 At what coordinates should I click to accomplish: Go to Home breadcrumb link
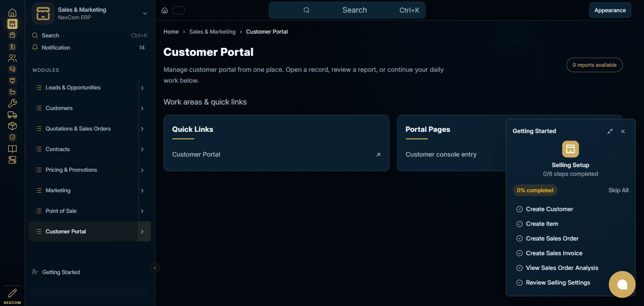click(171, 31)
